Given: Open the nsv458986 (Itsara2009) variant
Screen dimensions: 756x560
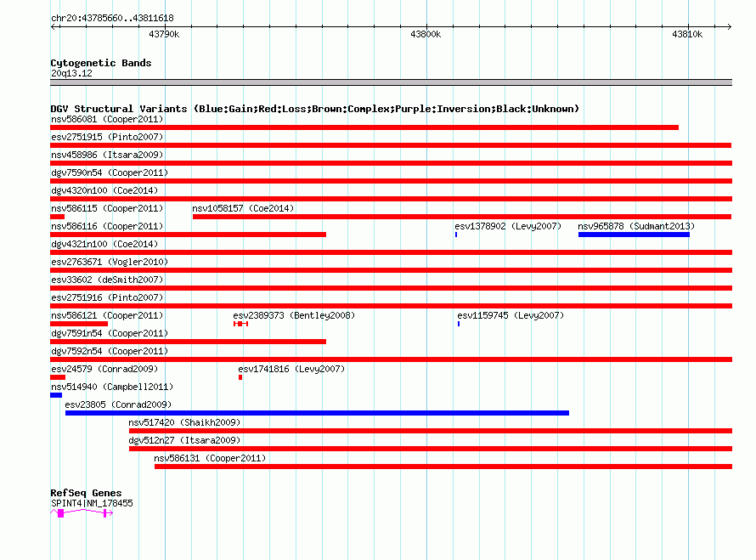Looking at the screenshot, I should pos(107,155).
